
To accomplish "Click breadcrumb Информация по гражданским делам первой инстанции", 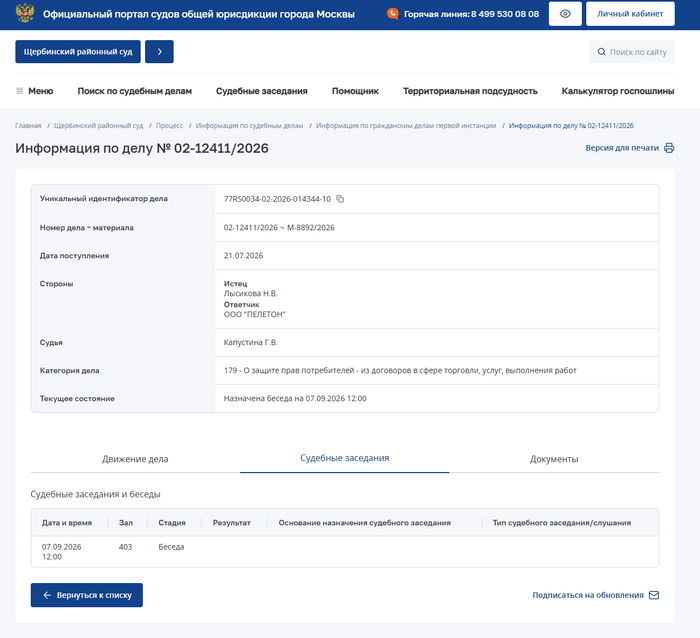I will pyautogui.click(x=406, y=126).
